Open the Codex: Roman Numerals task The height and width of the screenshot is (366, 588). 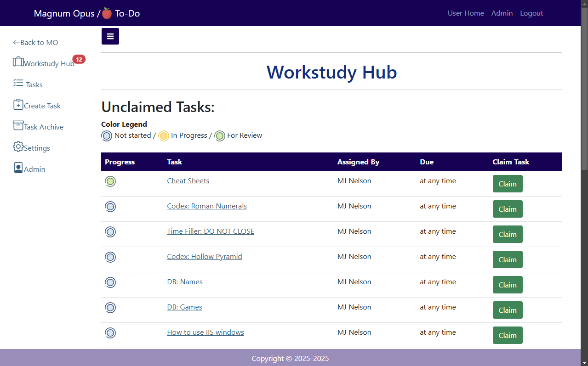207,206
